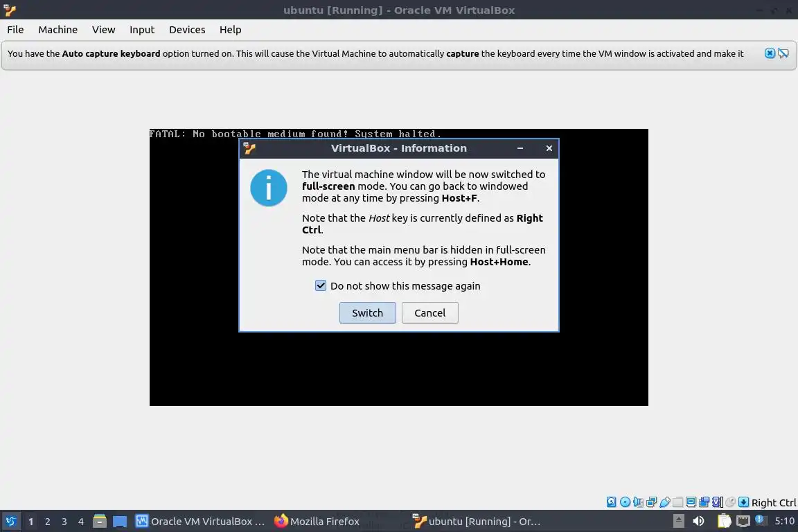Open the View menu
The width and height of the screenshot is (798, 532).
[x=104, y=30]
